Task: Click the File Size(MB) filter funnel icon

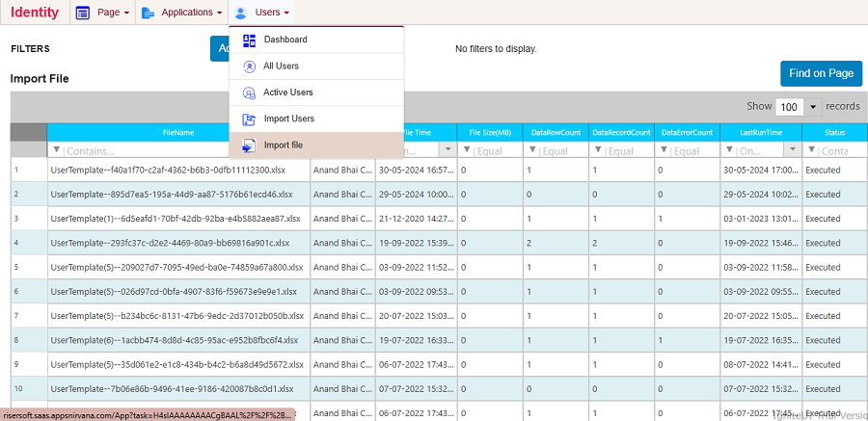Action: pos(468,151)
